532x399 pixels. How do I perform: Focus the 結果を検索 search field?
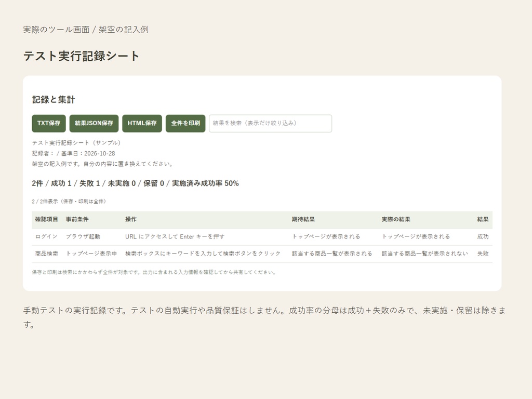click(270, 123)
